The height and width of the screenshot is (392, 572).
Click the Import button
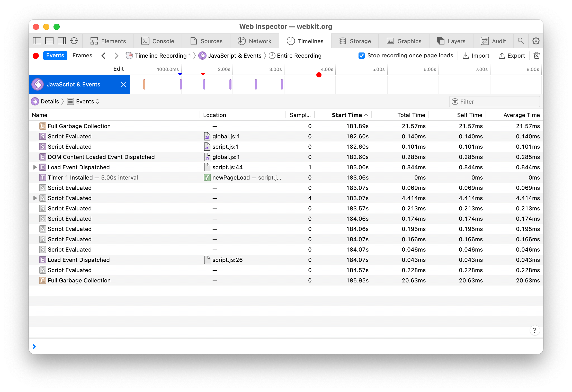pyautogui.click(x=476, y=56)
